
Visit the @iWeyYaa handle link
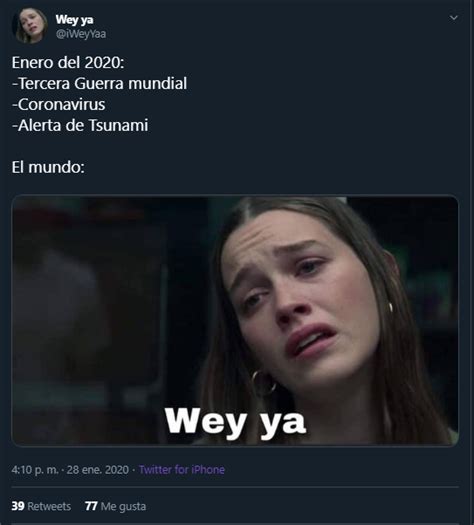point(81,34)
